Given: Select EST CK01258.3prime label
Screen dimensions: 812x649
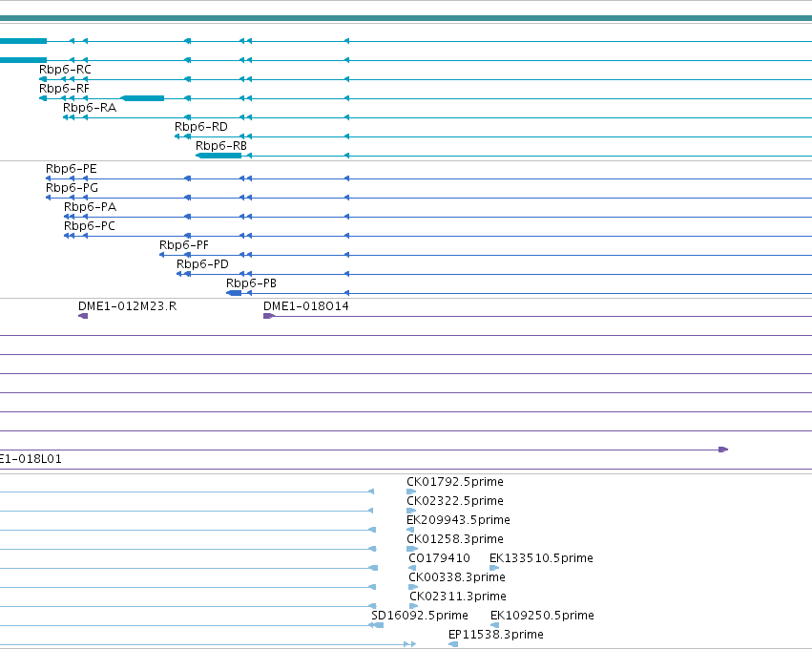Looking at the screenshot, I should tap(455, 539).
